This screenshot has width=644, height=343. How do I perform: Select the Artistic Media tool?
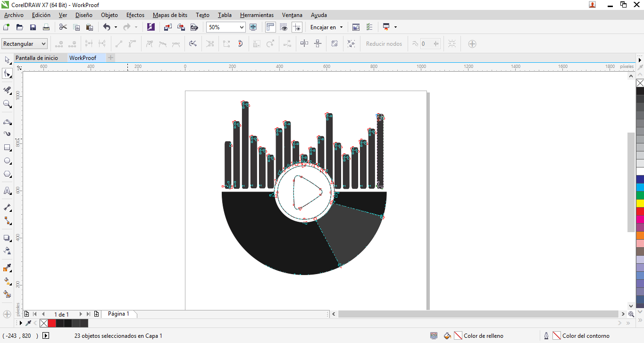coord(7,134)
